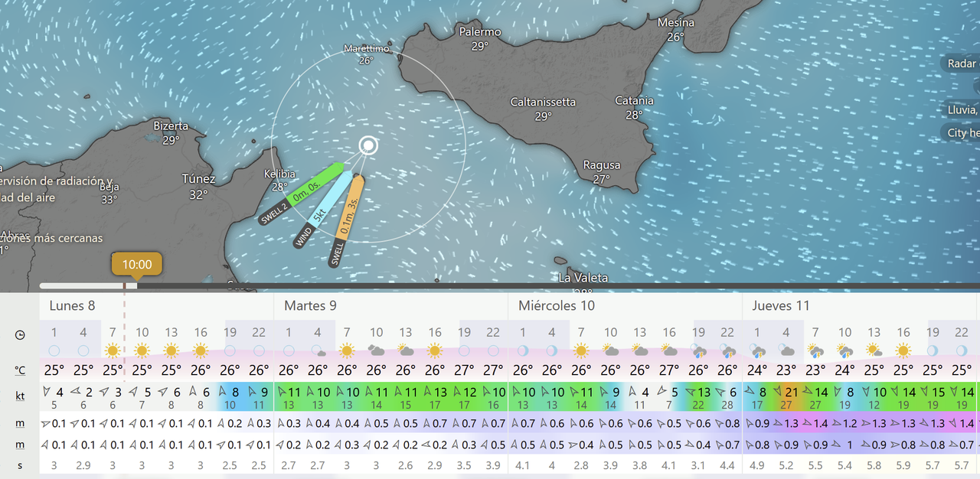Click half-moon icon at 1h Miércoles 10
This screenshot has height=479, width=980.
pyautogui.click(x=523, y=350)
